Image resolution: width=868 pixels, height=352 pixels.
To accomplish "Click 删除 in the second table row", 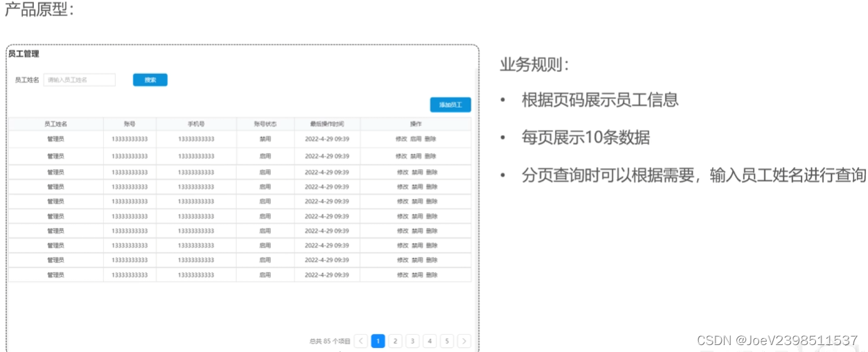I will (x=431, y=157).
